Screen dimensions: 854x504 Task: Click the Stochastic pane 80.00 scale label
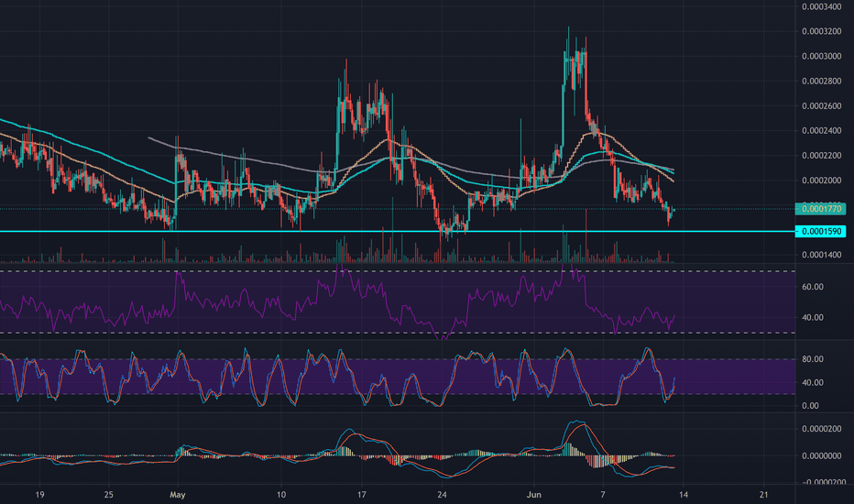(813, 359)
